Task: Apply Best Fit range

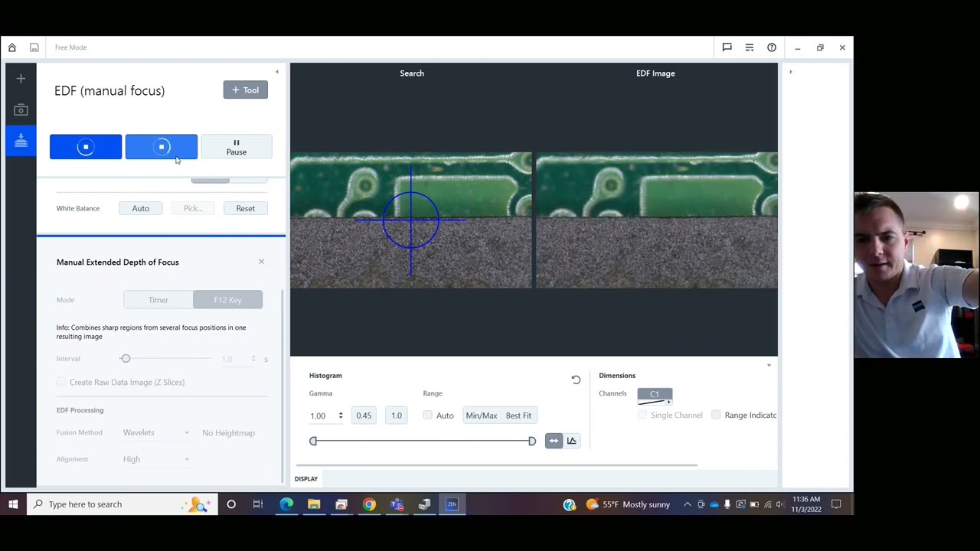Action: pyautogui.click(x=518, y=416)
